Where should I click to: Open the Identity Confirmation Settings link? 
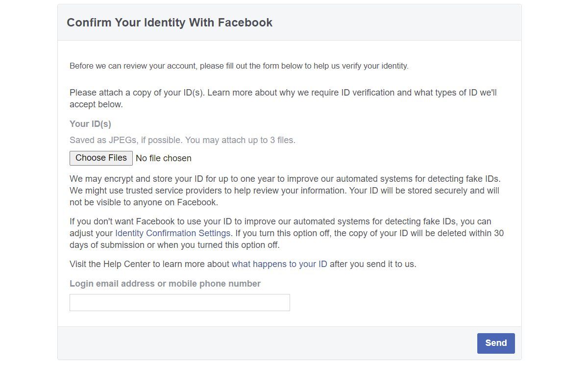pos(172,233)
